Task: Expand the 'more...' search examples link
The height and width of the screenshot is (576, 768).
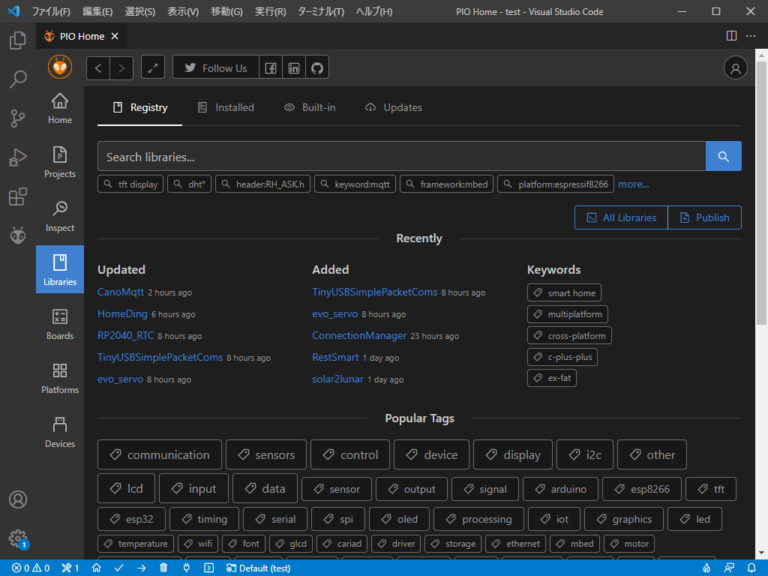Action: click(x=633, y=184)
